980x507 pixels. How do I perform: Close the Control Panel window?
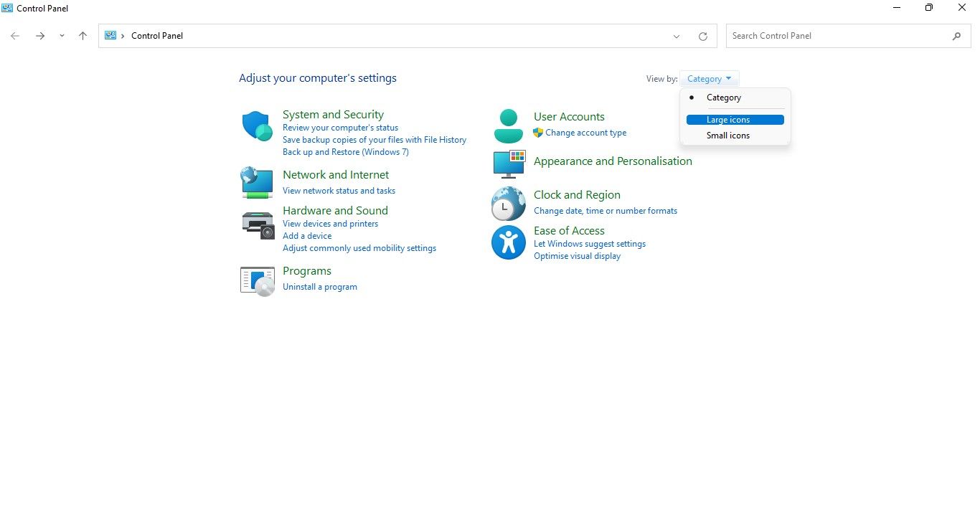pyautogui.click(x=962, y=8)
